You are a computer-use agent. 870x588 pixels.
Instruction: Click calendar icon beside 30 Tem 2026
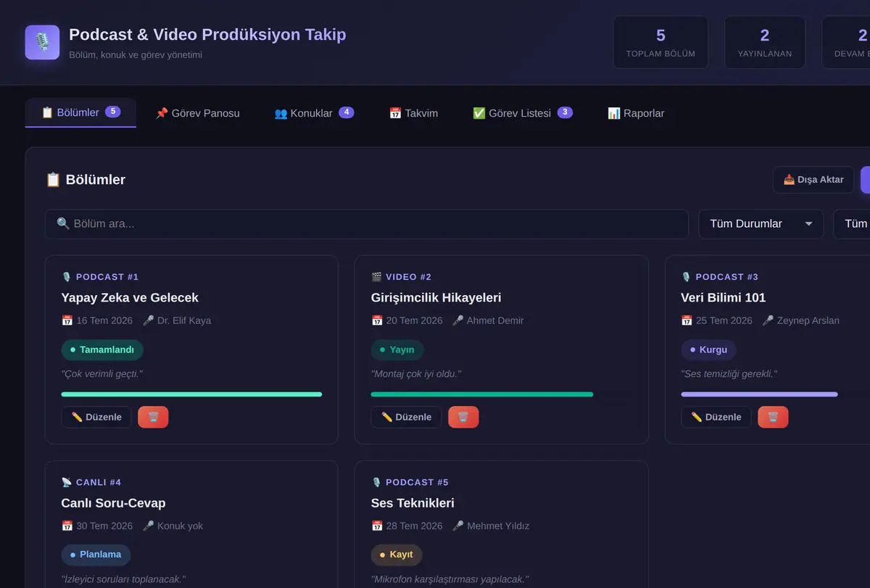click(67, 526)
